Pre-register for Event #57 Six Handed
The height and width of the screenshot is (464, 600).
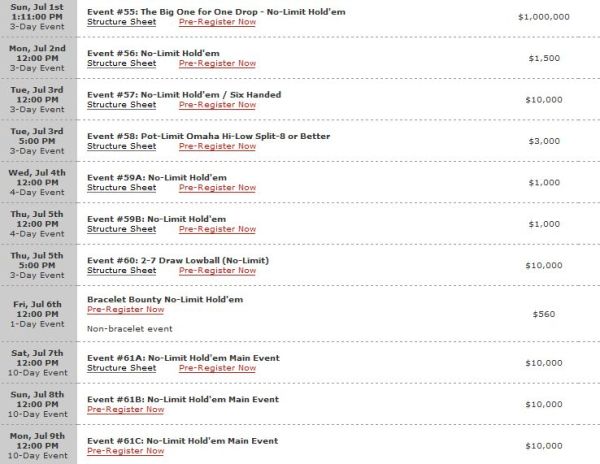[217, 104]
